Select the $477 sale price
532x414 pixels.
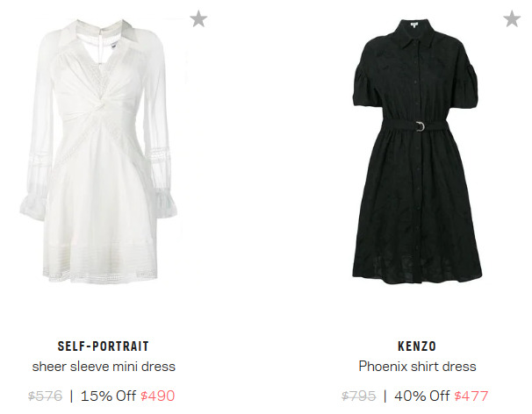pyautogui.click(x=471, y=396)
